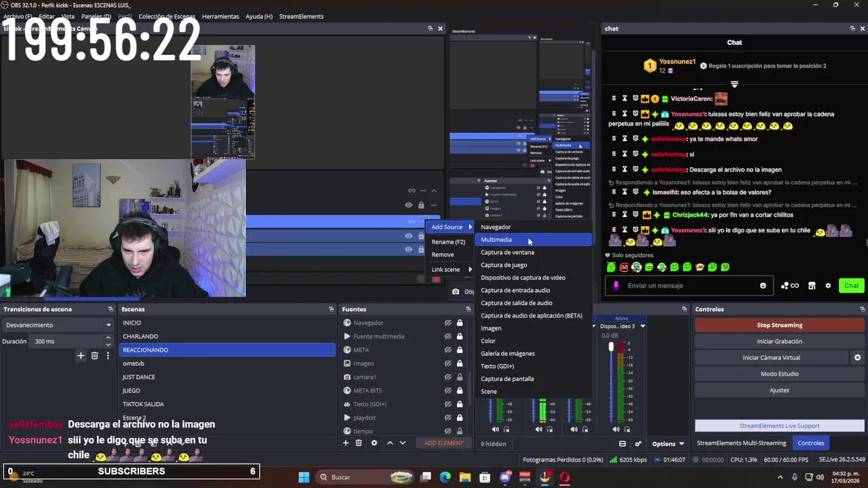Open chat settings gear icon
868x488 pixels.
[x=827, y=285]
